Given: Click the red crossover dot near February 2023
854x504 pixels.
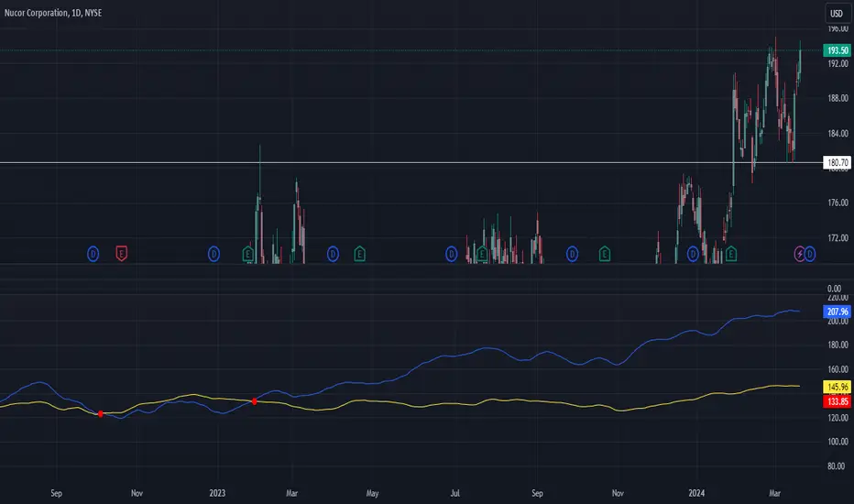Looking at the screenshot, I should click(255, 401).
